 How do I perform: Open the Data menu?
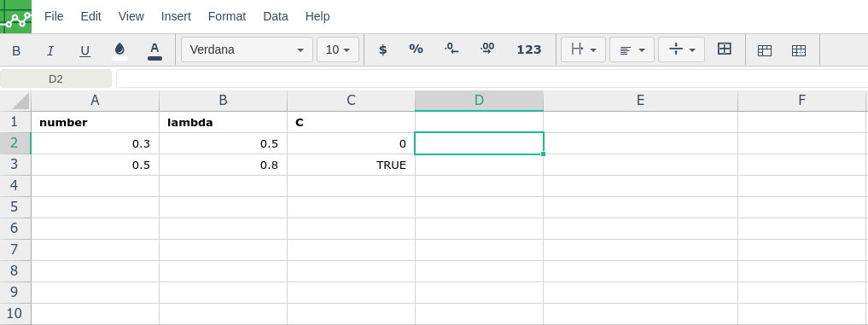point(276,16)
